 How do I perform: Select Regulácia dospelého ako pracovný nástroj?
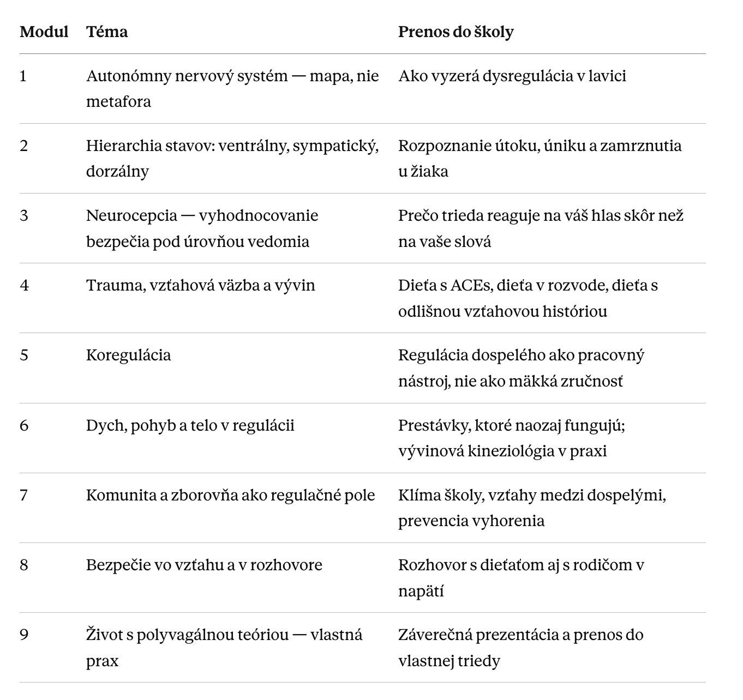[x=521, y=368]
